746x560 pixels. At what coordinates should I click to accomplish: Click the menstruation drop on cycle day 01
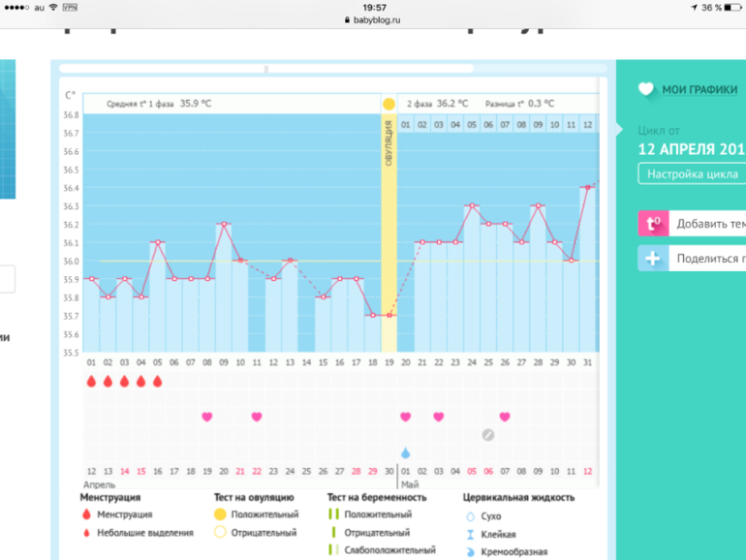pyautogui.click(x=91, y=382)
